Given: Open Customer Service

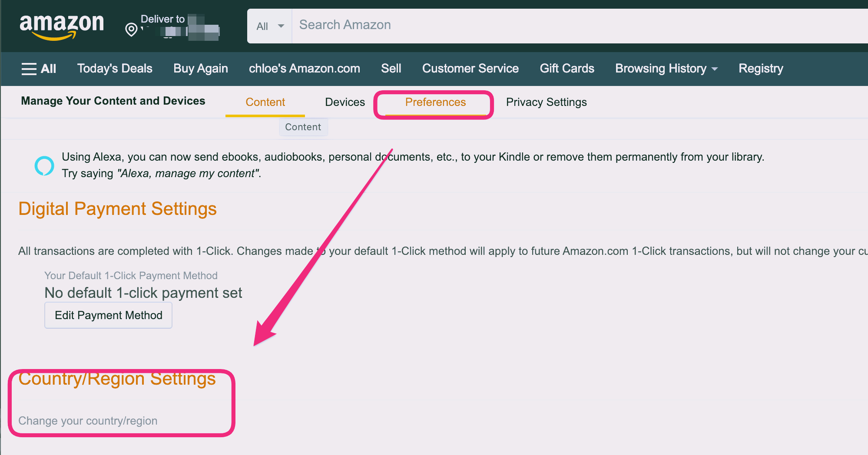Looking at the screenshot, I should tap(470, 69).
